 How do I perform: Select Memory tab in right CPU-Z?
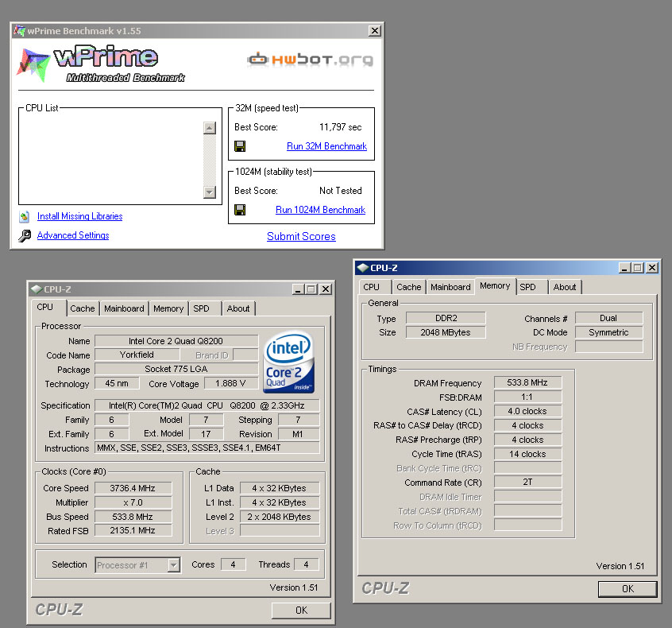pyautogui.click(x=495, y=285)
